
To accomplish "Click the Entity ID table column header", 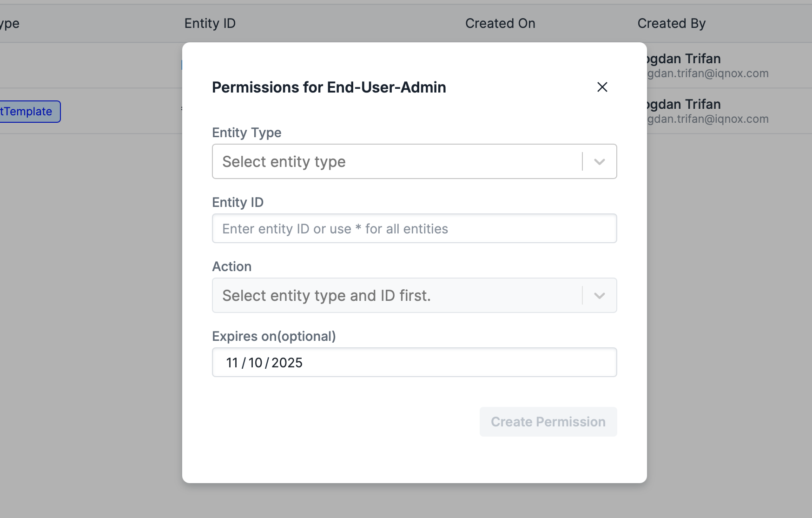I will click(210, 23).
